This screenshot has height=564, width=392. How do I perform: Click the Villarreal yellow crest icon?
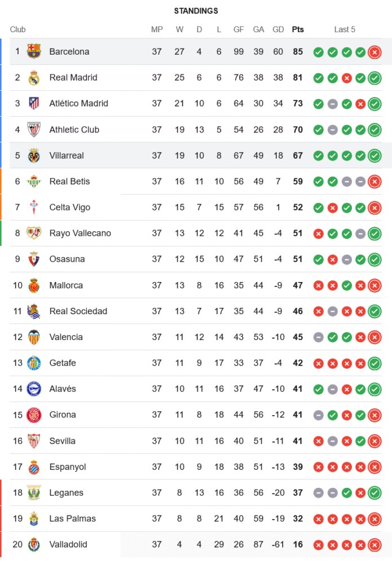(x=34, y=155)
